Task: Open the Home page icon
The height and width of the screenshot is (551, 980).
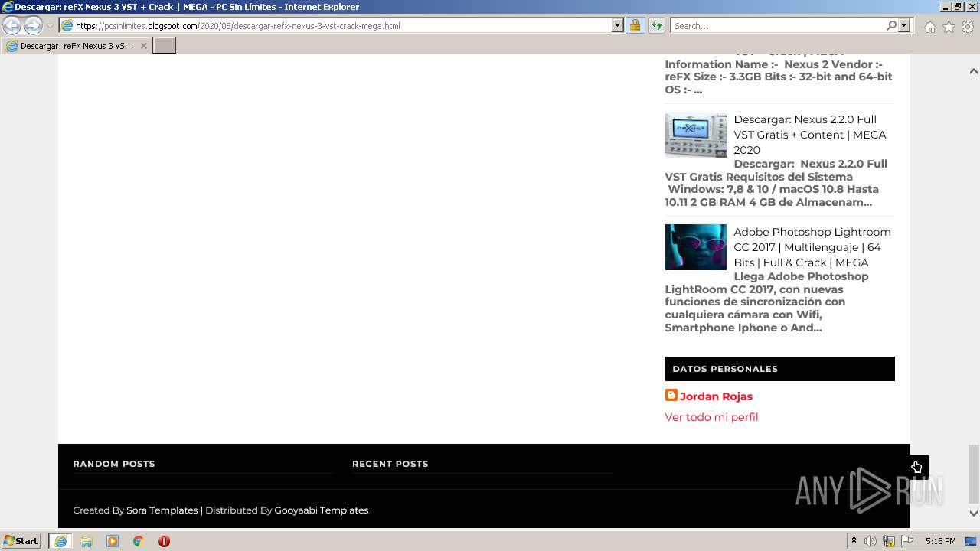Action: pos(929,27)
